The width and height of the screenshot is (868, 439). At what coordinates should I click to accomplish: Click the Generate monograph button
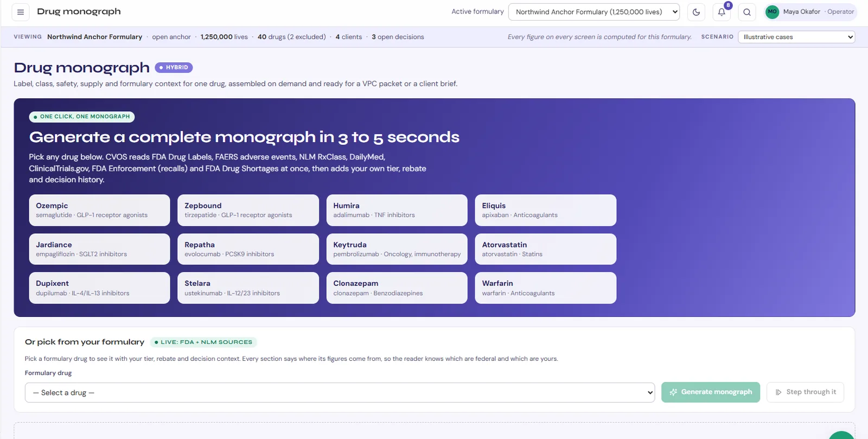point(711,392)
